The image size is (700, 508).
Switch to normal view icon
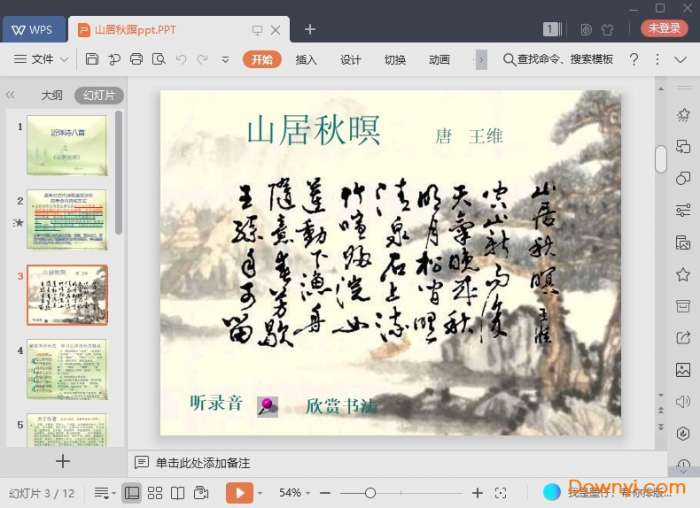click(x=132, y=493)
